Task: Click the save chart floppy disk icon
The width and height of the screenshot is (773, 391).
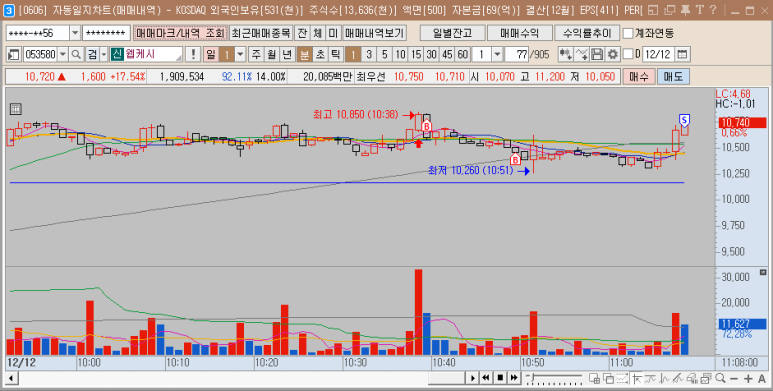Action: 597,54
